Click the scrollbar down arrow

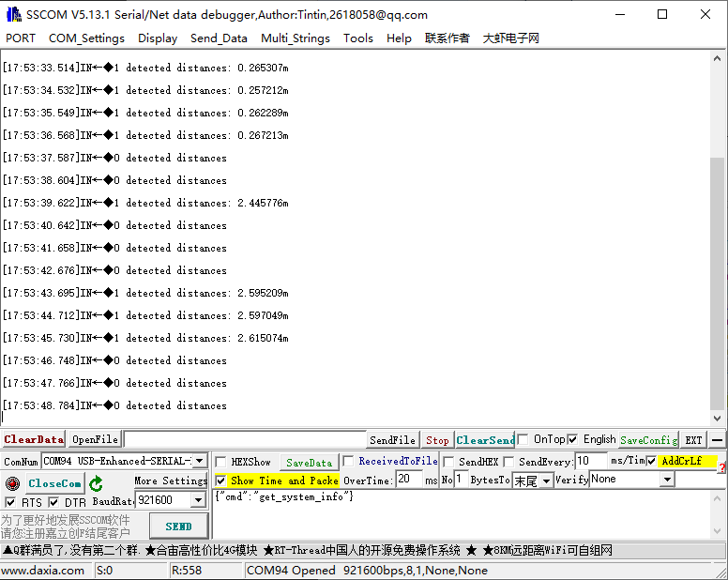(x=718, y=419)
